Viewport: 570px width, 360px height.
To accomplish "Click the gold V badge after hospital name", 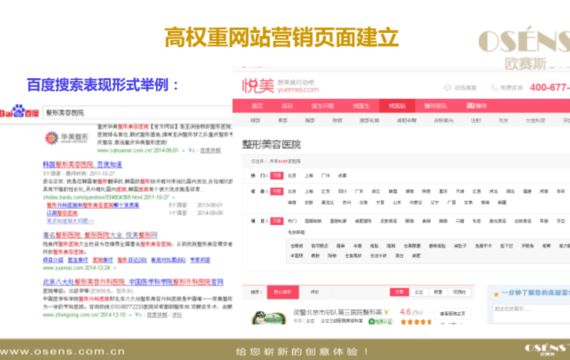I will [386, 312].
